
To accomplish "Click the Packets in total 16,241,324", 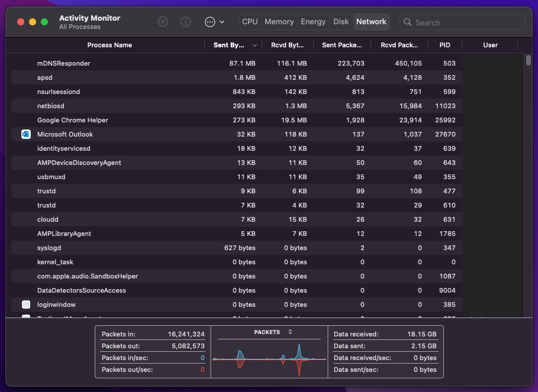I will pyautogui.click(x=186, y=334).
